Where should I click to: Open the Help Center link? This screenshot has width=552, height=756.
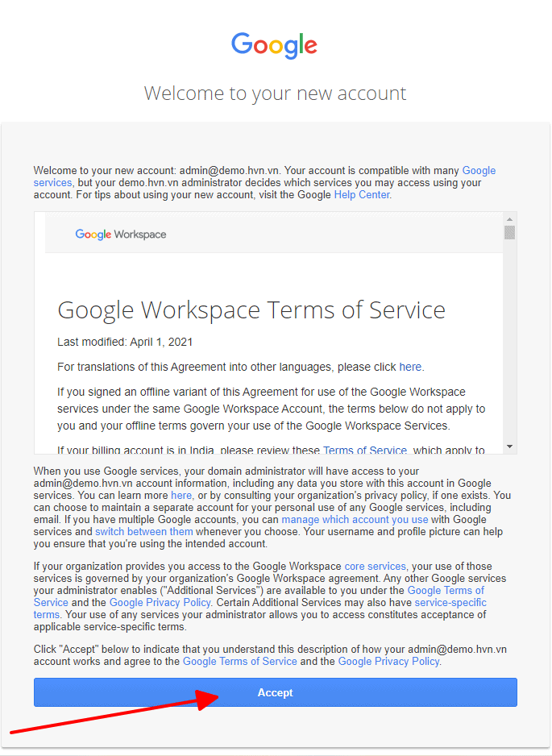click(362, 195)
